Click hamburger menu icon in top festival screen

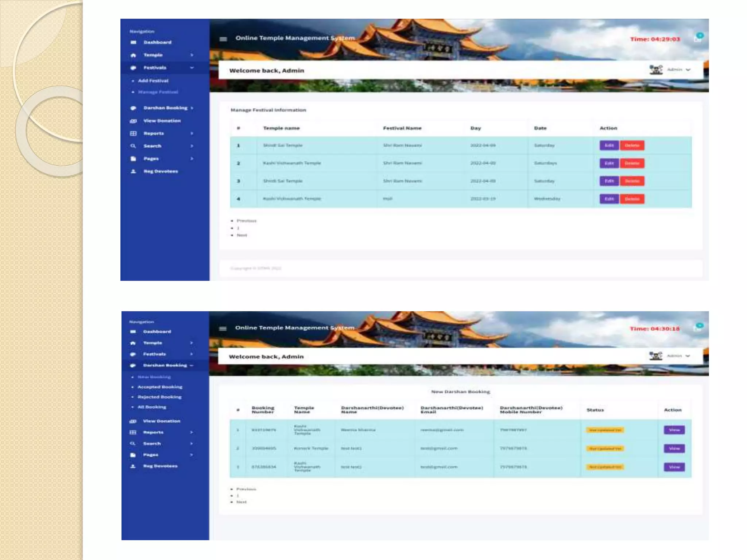223,39
